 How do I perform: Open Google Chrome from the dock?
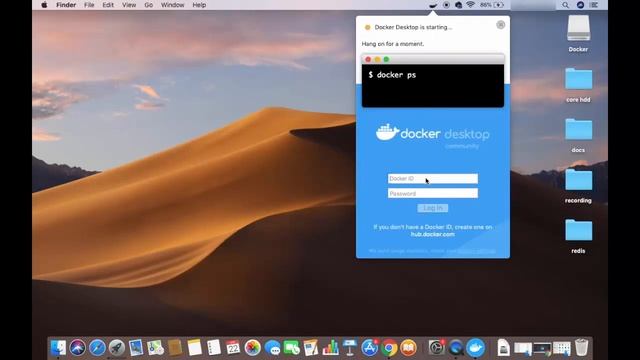point(389,348)
